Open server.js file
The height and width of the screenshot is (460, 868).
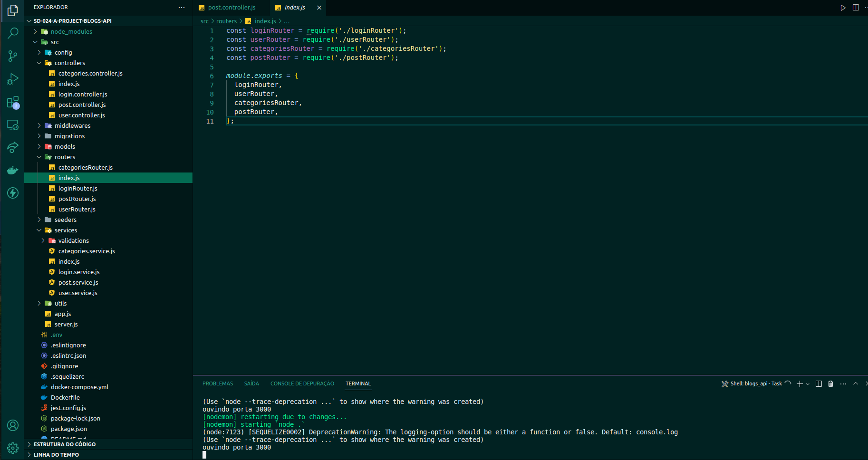coord(108,324)
